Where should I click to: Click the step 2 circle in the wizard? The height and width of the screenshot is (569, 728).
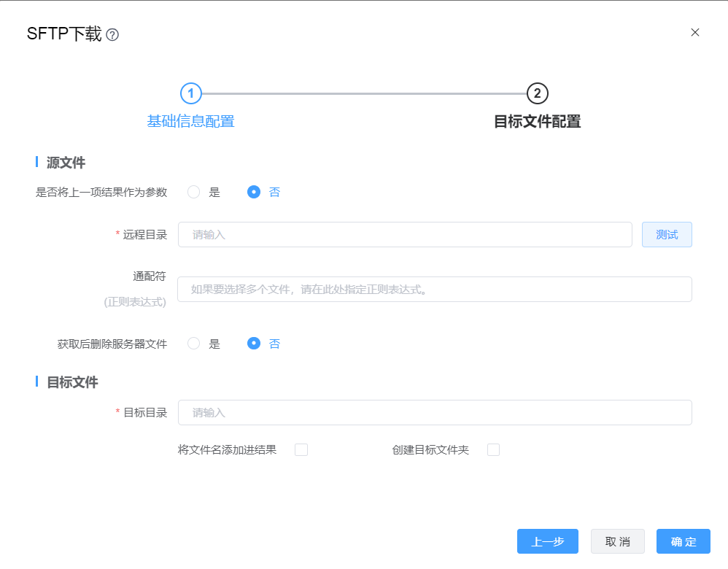pyautogui.click(x=537, y=93)
